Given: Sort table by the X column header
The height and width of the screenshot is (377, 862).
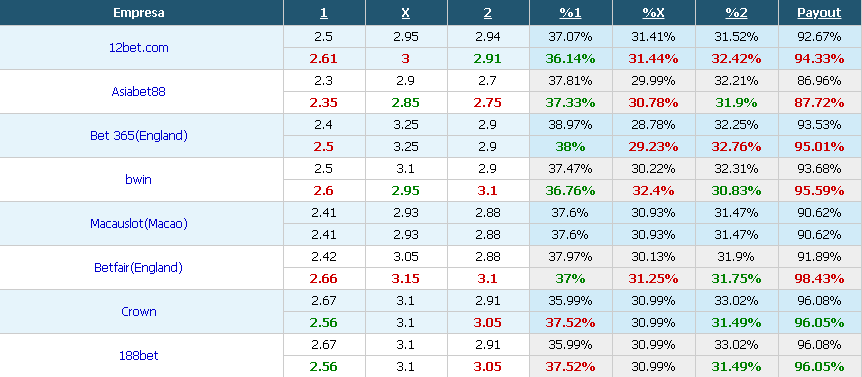Looking at the screenshot, I should (406, 13).
